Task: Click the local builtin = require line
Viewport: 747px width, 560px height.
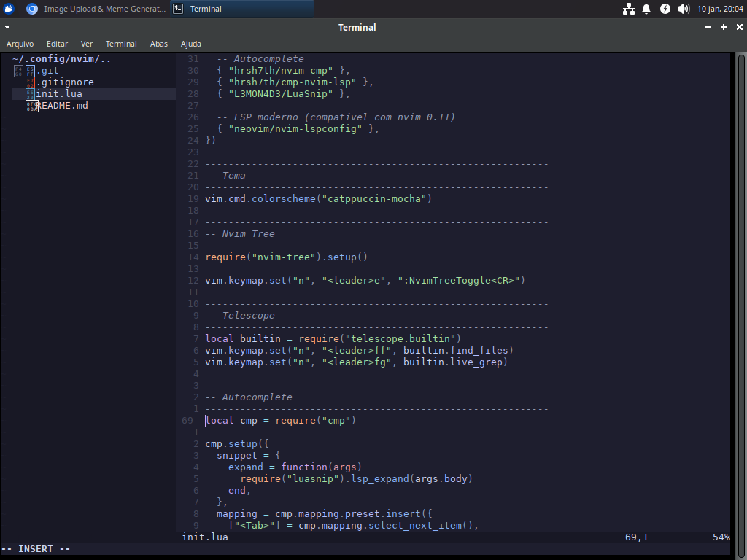Action: (333, 338)
